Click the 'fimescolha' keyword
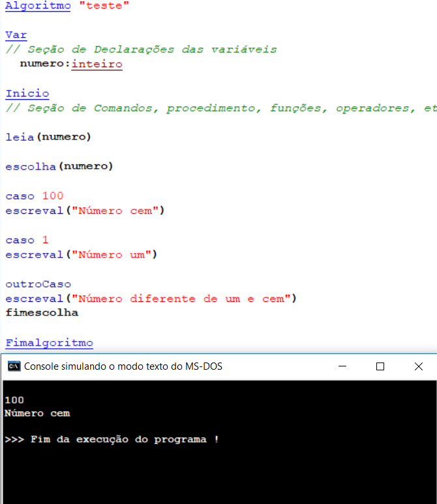This screenshot has width=437, height=504. [42, 313]
